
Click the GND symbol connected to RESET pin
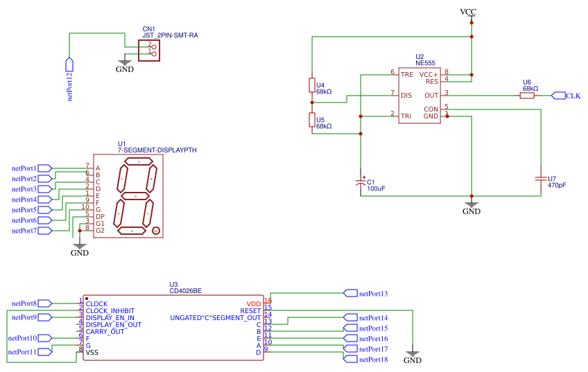(413, 357)
